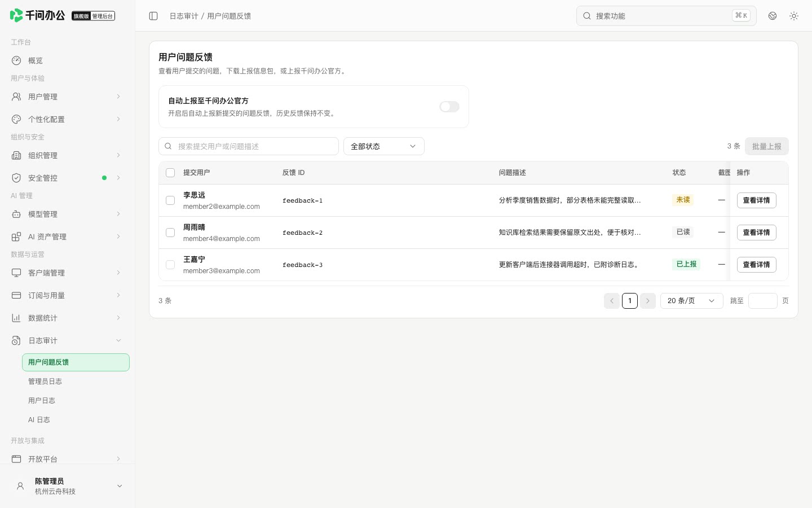812x508 pixels.
Task: Enable 自动上报至千问办公官方 switch
Action: pyautogui.click(x=449, y=107)
